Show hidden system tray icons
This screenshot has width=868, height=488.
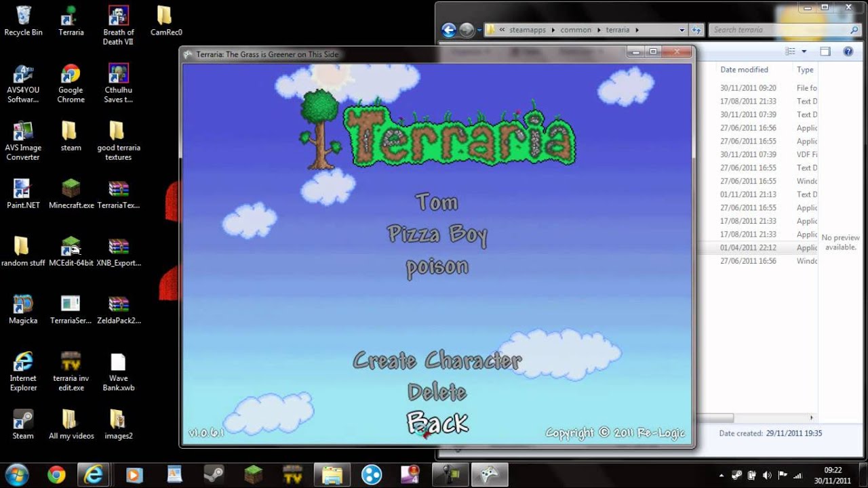click(721, 476)
